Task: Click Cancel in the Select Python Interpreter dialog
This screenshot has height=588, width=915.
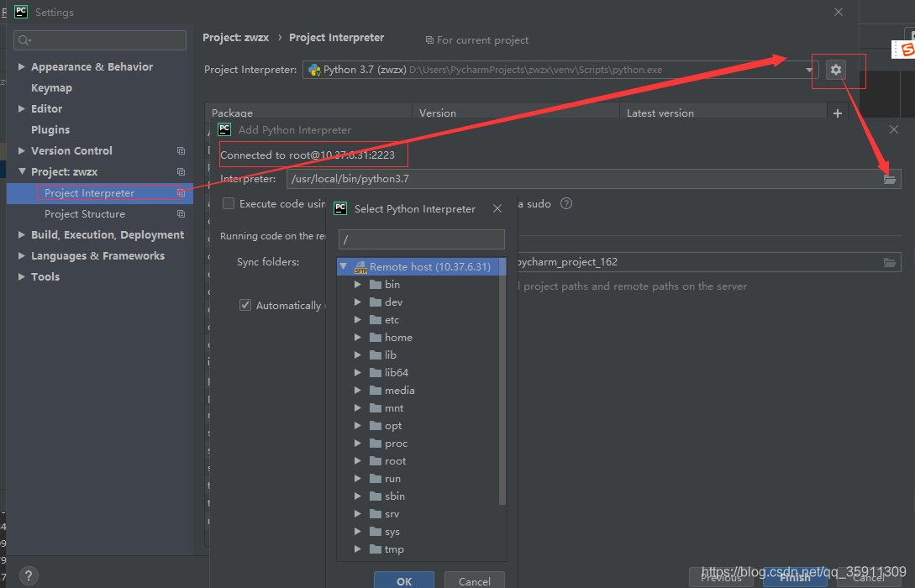Action: point(475,581)
